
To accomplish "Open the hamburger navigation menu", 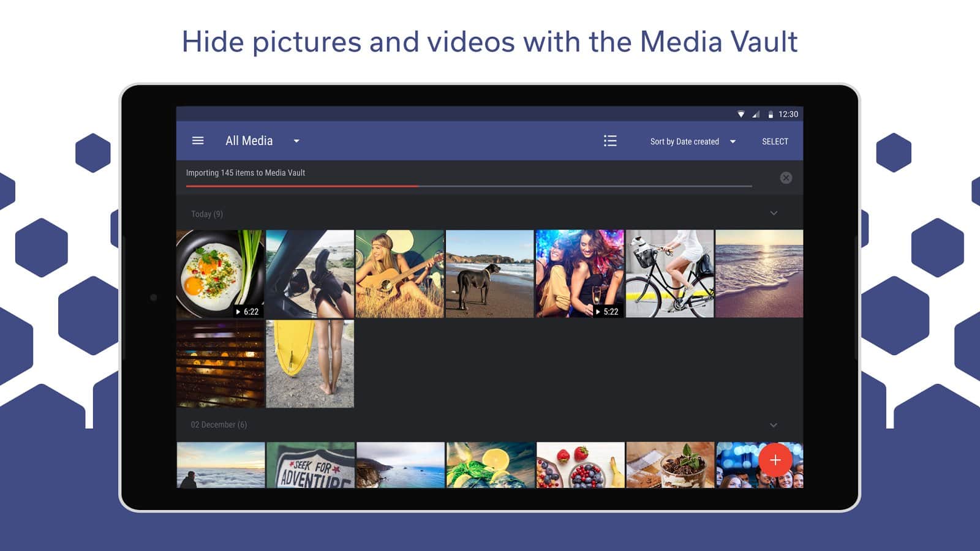I will pos(198,141).
